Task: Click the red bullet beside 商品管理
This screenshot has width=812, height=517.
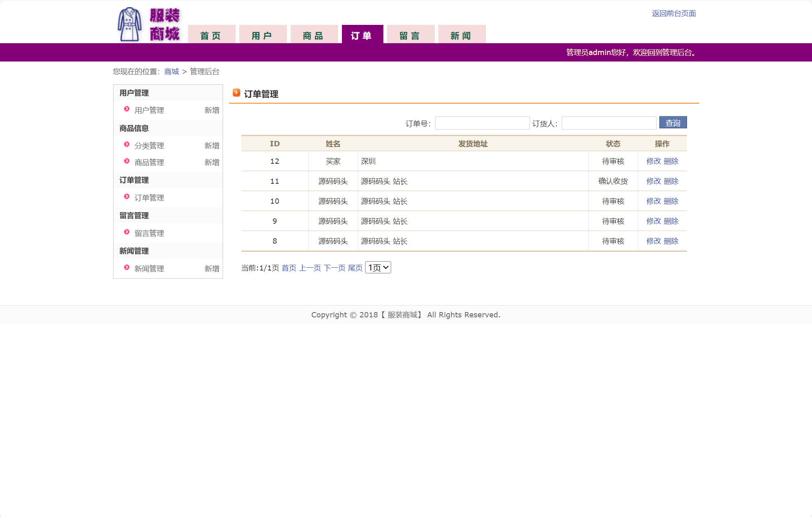Action: click(127, 161)
